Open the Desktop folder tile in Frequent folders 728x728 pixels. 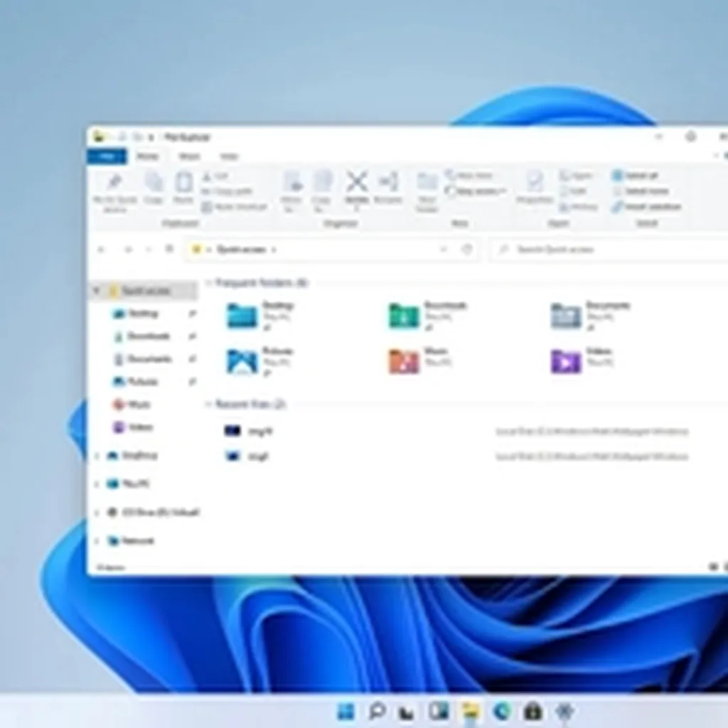click(261, 316)
